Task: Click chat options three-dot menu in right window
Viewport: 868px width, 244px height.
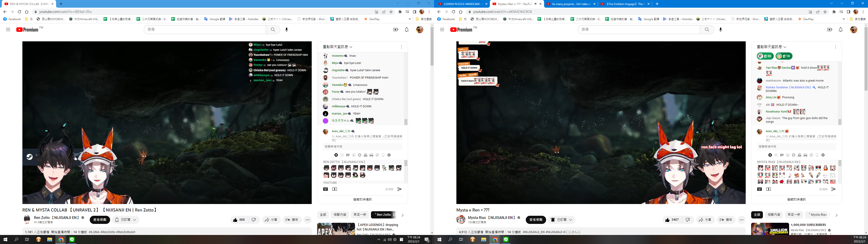Action: tap(835, 47)
